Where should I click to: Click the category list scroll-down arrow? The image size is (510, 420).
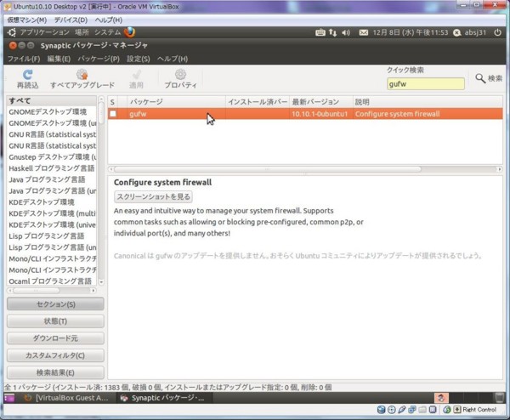click(101, 282)
